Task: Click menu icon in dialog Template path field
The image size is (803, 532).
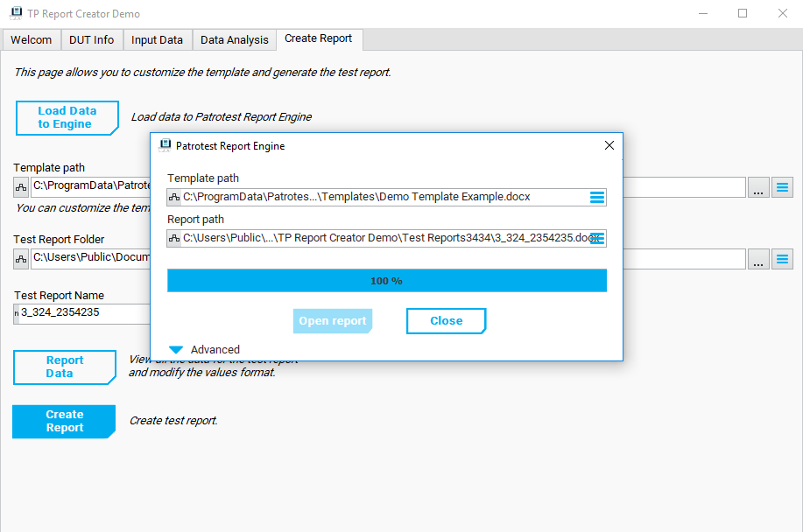Action: click(x=597, y=198)
